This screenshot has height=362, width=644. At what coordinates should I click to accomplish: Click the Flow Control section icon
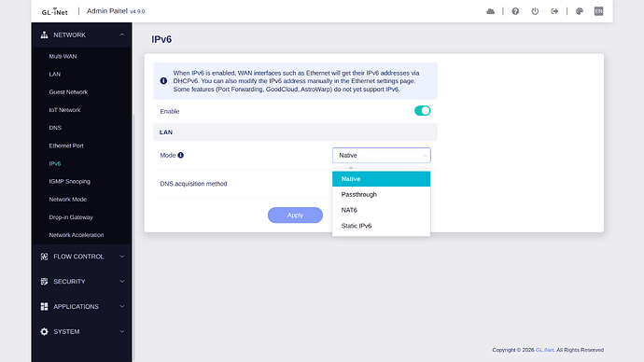point(44,257)
